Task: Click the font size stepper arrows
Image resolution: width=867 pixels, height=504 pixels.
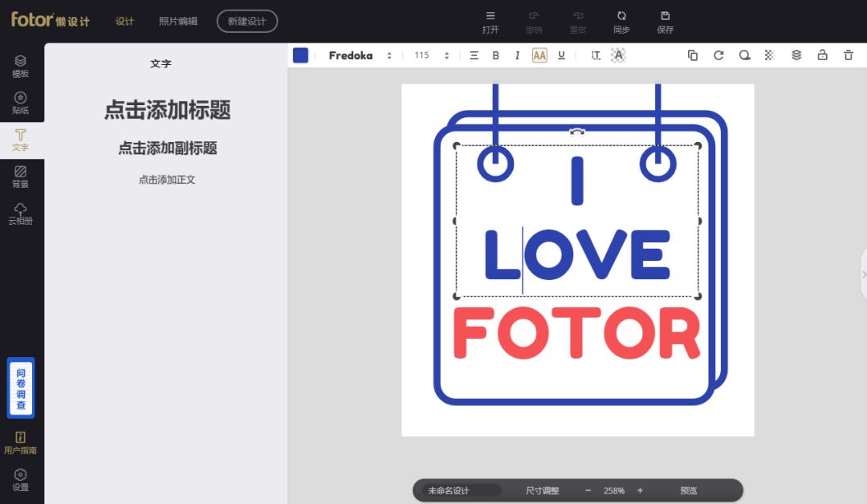Action: click(x=447, y=55)
